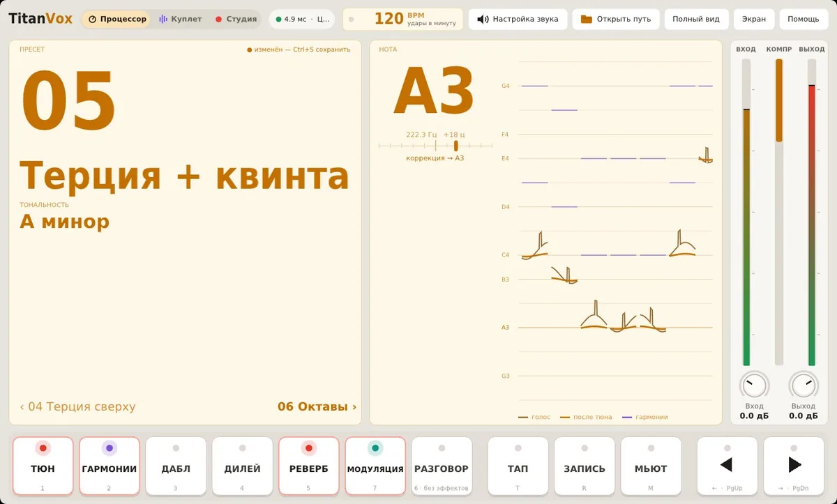Click the preset name Терция + квинта
The image size is (837, 504).
click(184, 176)
